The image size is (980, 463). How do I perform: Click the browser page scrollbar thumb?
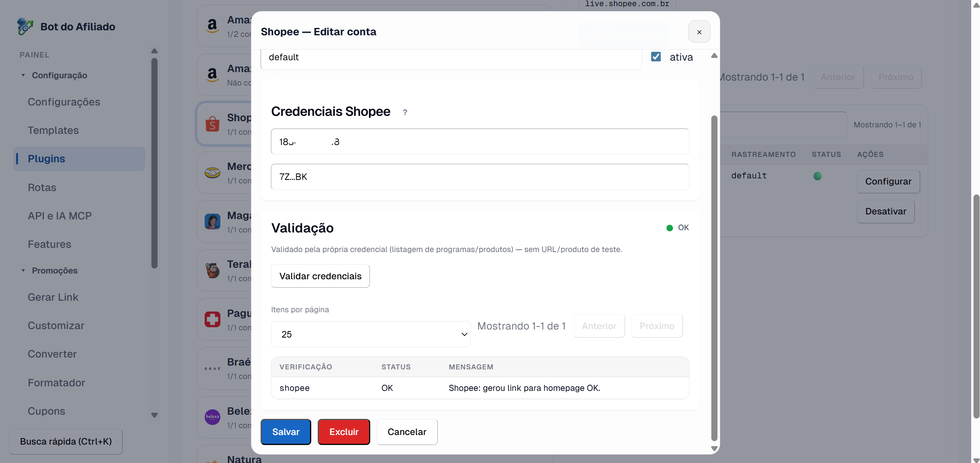pos(976,306)
